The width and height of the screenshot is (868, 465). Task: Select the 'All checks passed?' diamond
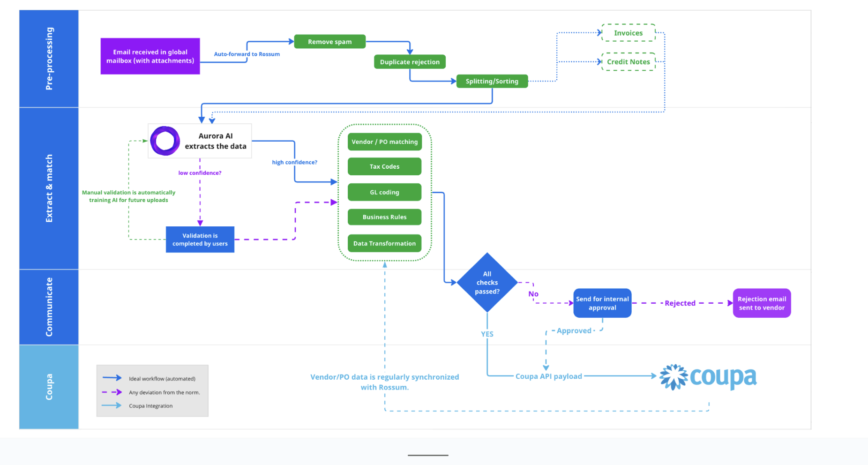coord(487,283)
